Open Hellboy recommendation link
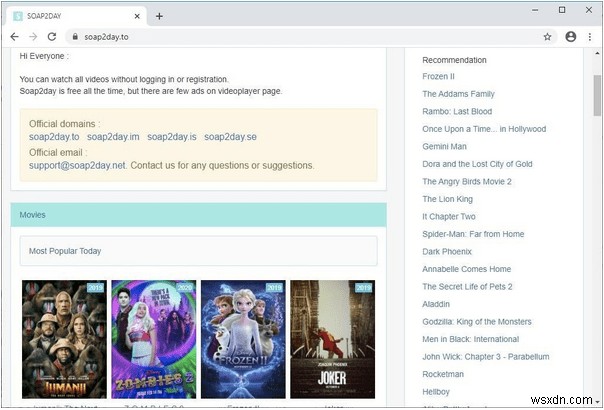Viewport: 604px width, 410px height. [436, 392]
